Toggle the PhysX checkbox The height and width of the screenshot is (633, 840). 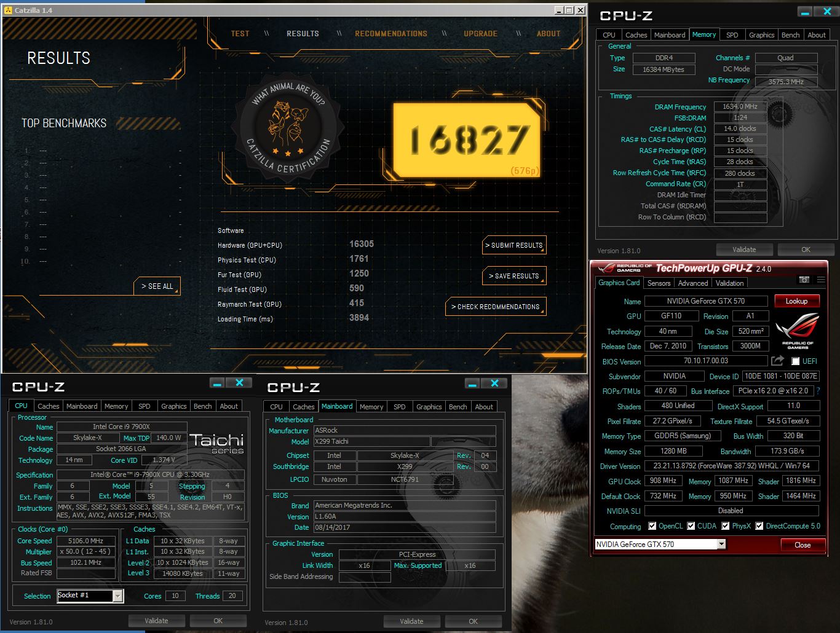pos(726,526)
